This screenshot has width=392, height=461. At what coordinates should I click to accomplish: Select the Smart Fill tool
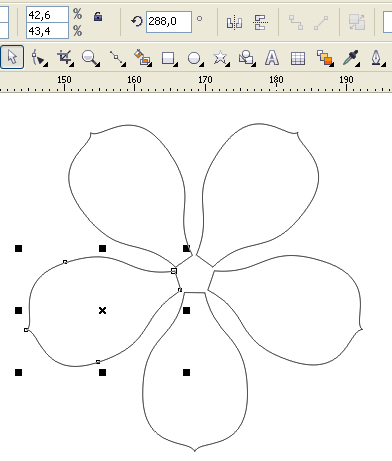click(142, 58)
